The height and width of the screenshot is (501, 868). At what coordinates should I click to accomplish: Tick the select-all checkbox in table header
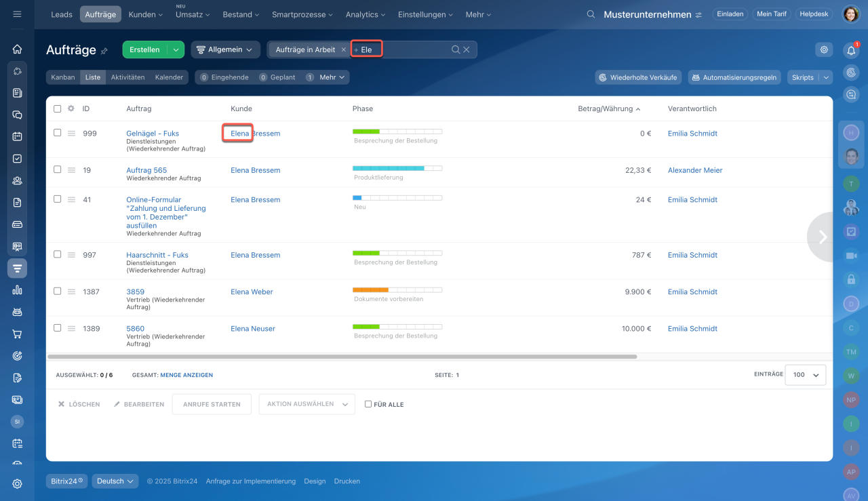point(58,108)
